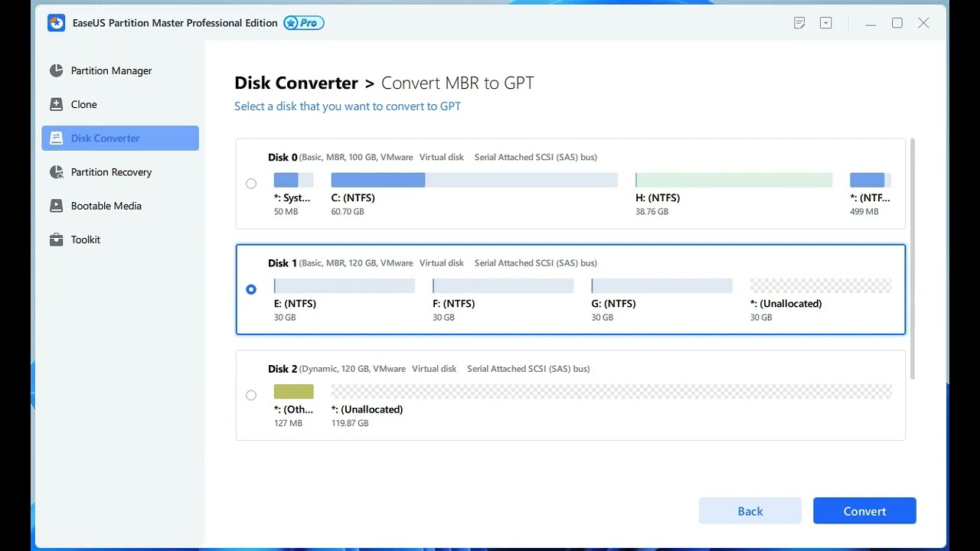Open the title bar dropdown menu icon
Viewport: 980px width, 551px height.
(x=825, y=23)
